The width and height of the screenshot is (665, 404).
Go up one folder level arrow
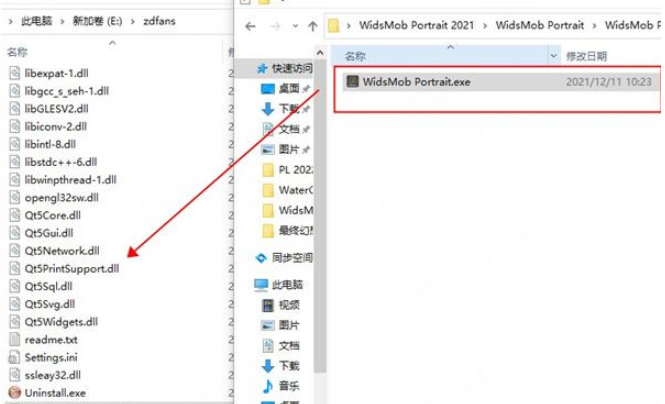[313, 26]
